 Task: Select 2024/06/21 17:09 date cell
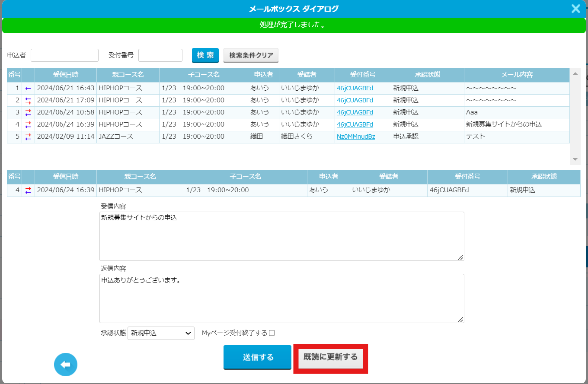(66, 100)
